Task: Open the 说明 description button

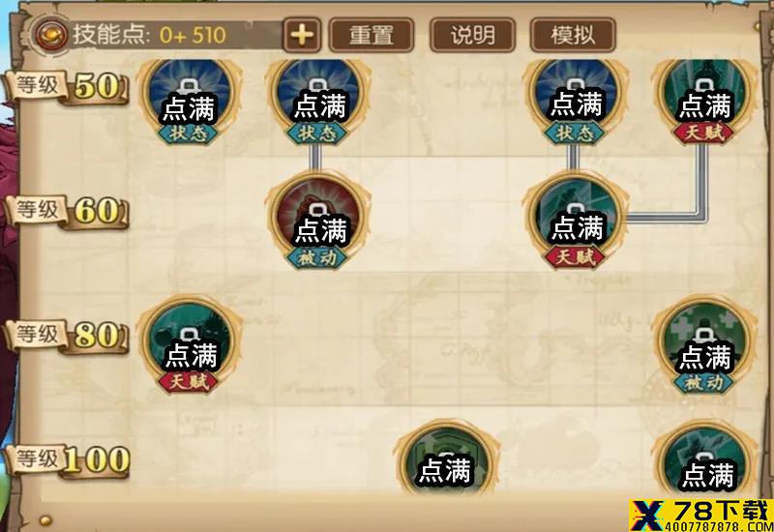Action: tap(472, 35)
